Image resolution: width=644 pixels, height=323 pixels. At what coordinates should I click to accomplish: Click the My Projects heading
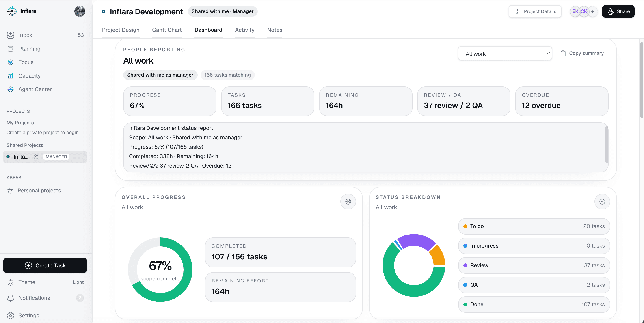click(x=20, y=123)
